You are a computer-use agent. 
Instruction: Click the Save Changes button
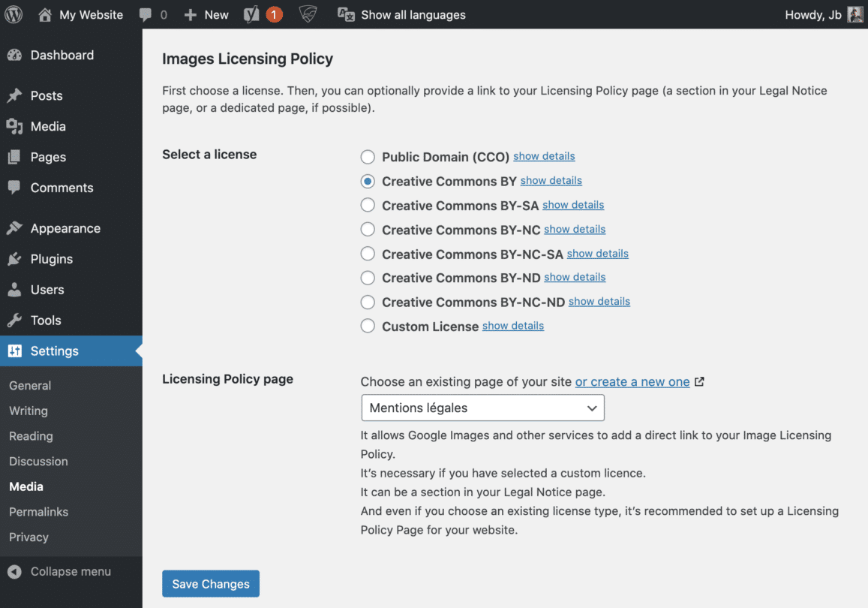pyautogui.click(x=211, y=584)
